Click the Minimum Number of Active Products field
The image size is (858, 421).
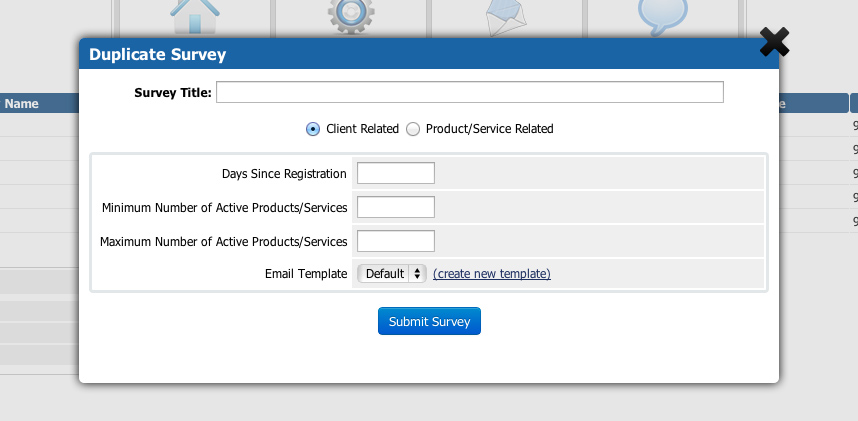pos(395,208)
